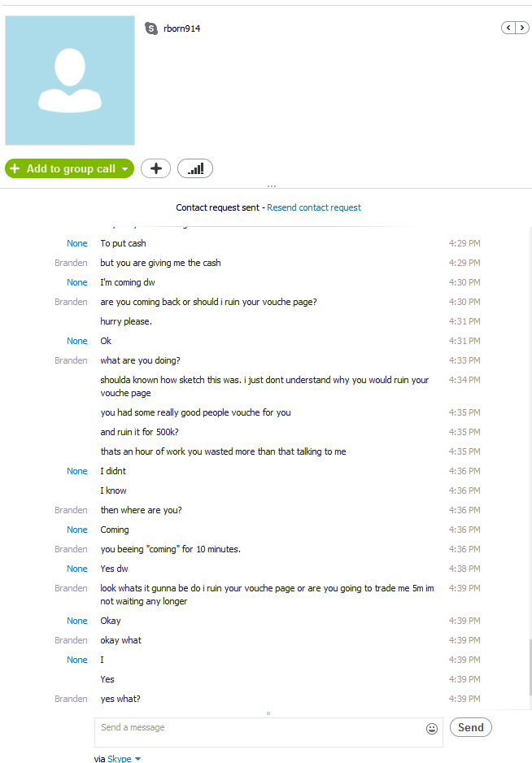Open the call quality signal bars
The height and width of the screenshot is (763, 532).
pyautogui.click(x=195, y=168)
